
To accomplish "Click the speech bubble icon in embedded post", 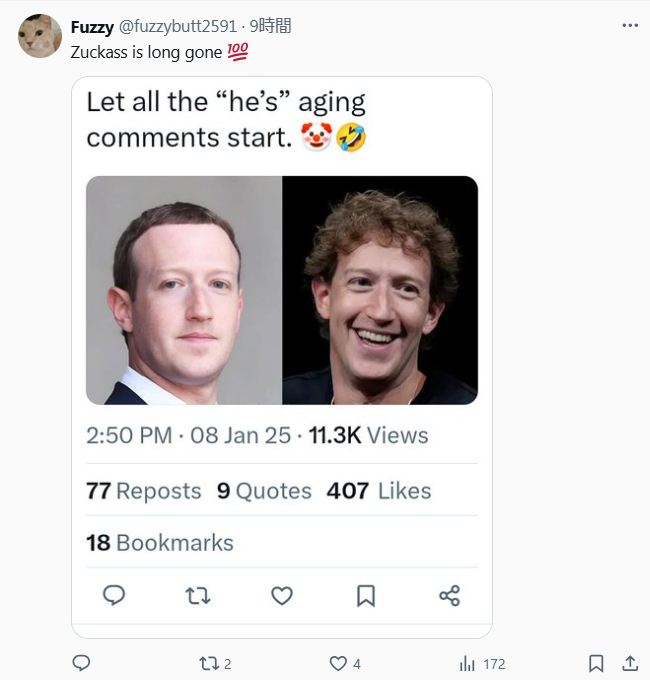I will pyautogui.click(x=114, y=596).
